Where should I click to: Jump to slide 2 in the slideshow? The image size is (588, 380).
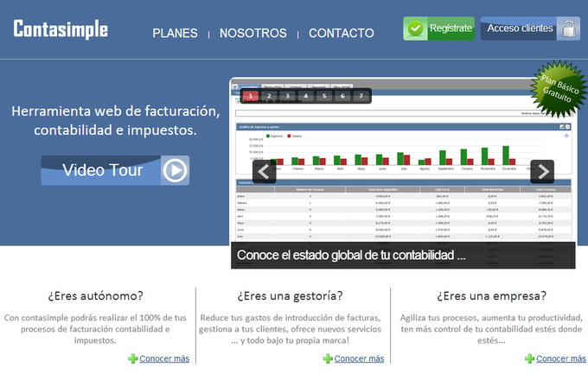click(269, 96)
